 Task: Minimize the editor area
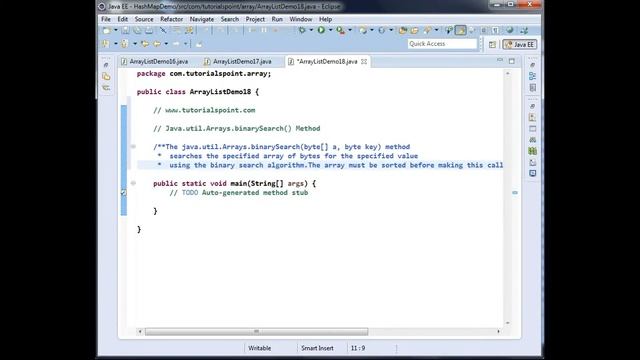click(500, 60)
